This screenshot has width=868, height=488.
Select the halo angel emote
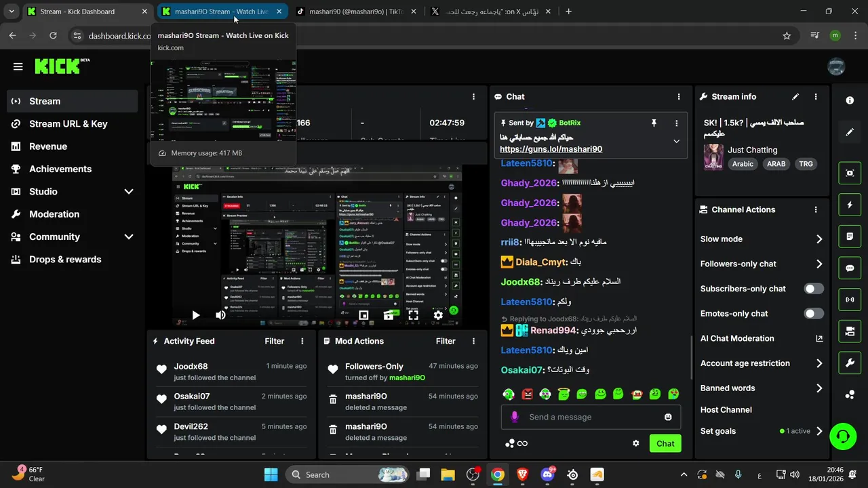tap(564, 394)
